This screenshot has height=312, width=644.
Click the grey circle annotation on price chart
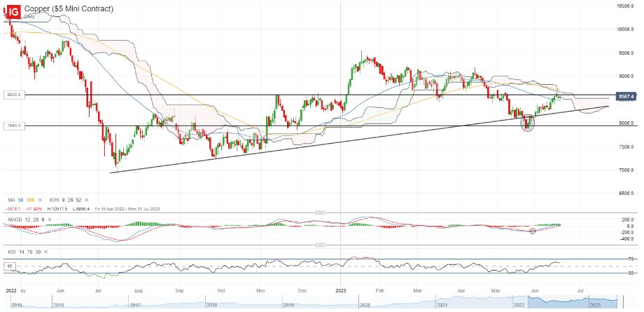coord(528,123)
